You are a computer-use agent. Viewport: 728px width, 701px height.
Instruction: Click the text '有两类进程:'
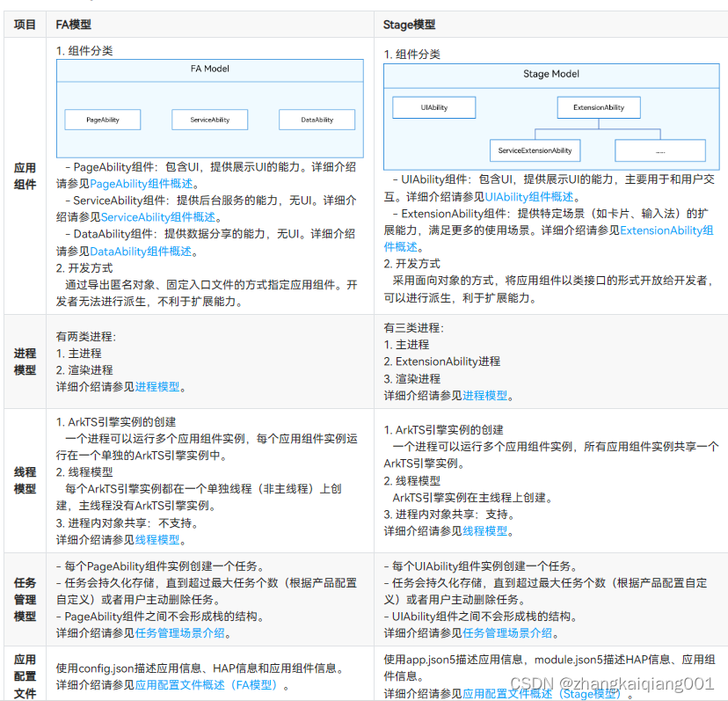click(x=86, y=336)
